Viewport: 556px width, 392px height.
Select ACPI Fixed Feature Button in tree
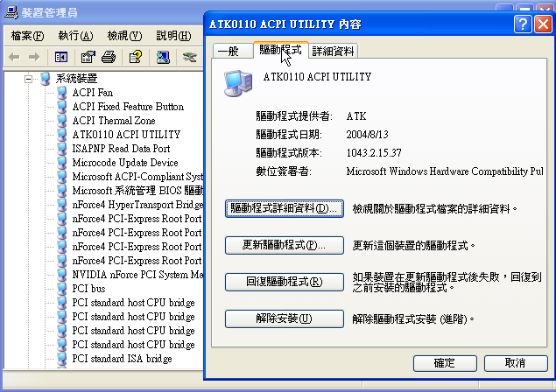click(128, 107)
